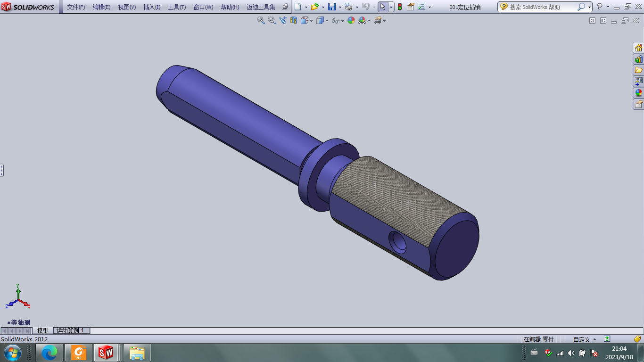Click the green Quick Tips question mark
This screenshot has width=644, height=362.
pos(607,339)
